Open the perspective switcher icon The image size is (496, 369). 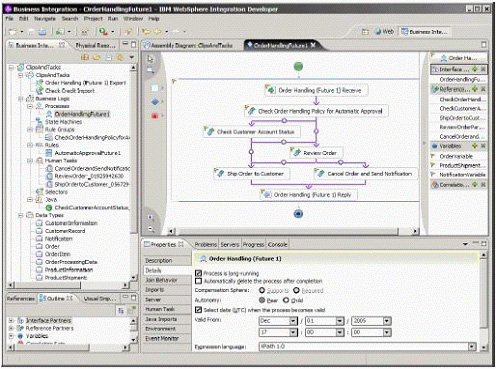(365, 32)
